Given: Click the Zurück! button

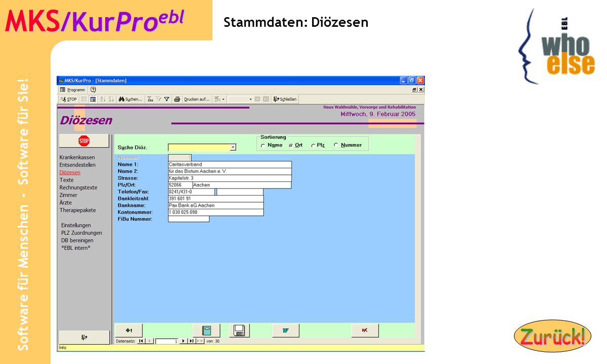Looking at the screenshot, I should (552, 336).
